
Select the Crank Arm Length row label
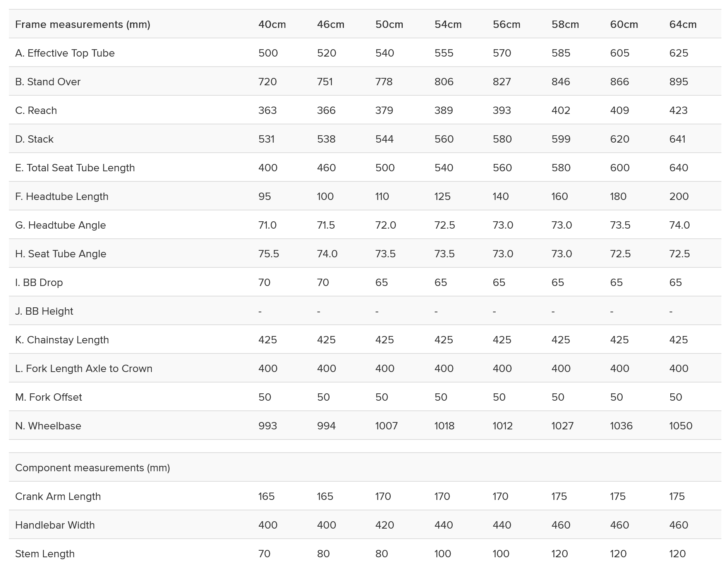[x=58, y=496]
